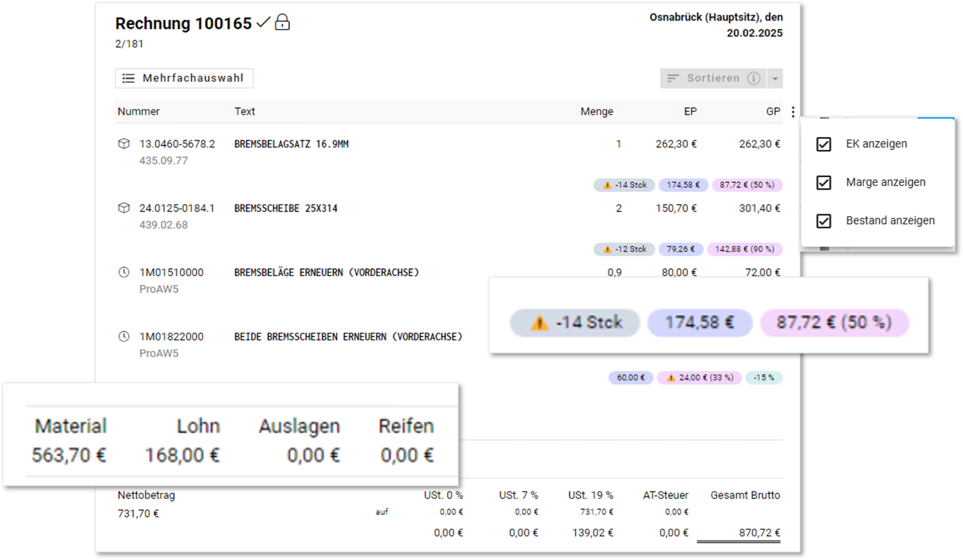The width and height of the screenshot is (963, 560).
Task: Toggle the Marge anzeigen checkbox
Action: click(823, 183)
